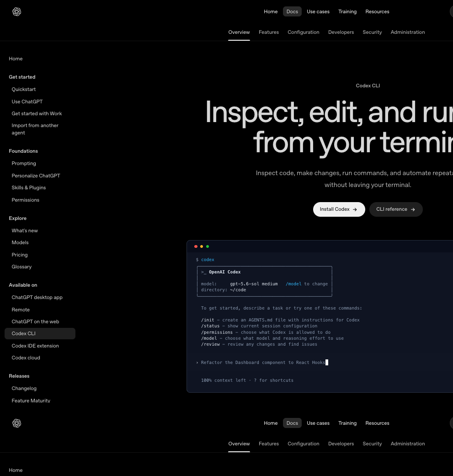The width and height of the screenshot is (453, 476).
Task: Open ChatGPT desktop app page
Action: click(x=37, y=298)
